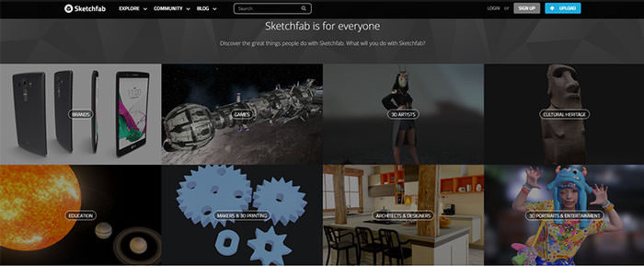Open the Architects & Designers kitchen tile
The image size is (644, 266).
pyautogui.click(x=403, y=215)
